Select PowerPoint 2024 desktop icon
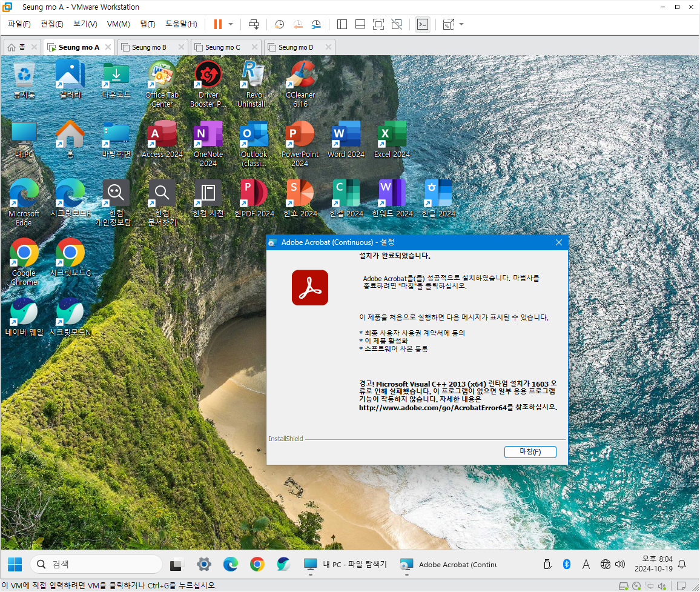Image resolution: width=700 pixels, height=592 pixels. (x=300, y=144)
